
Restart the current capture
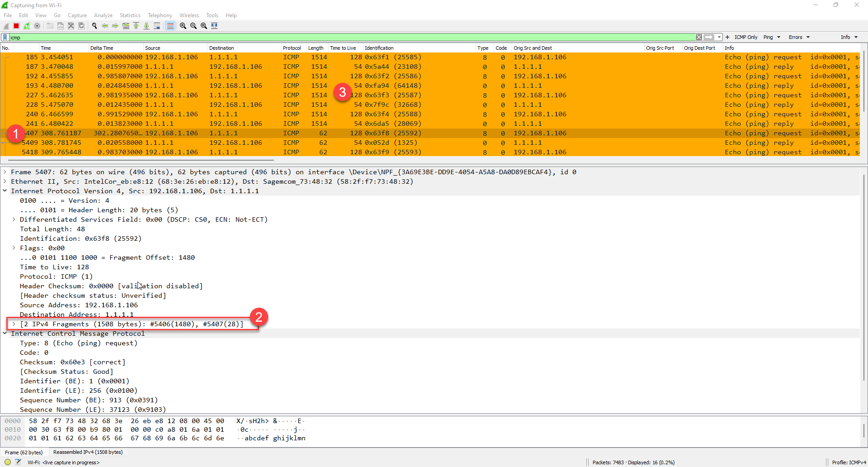pyautogui.click(x=27, y=26)
